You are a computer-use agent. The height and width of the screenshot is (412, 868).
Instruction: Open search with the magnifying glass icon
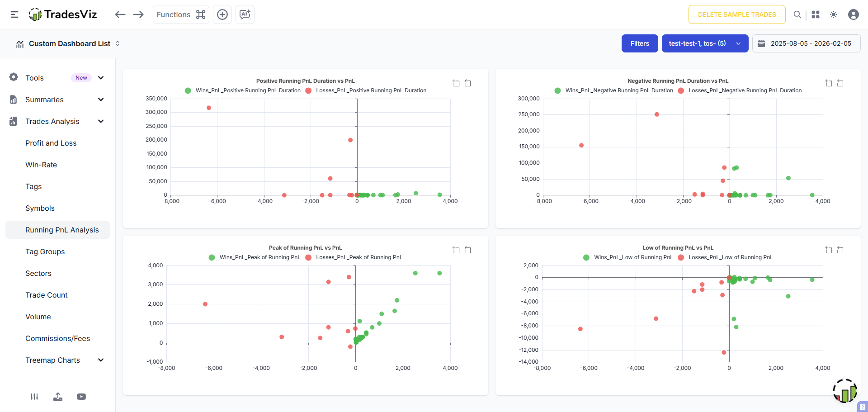tap(797, 14)
